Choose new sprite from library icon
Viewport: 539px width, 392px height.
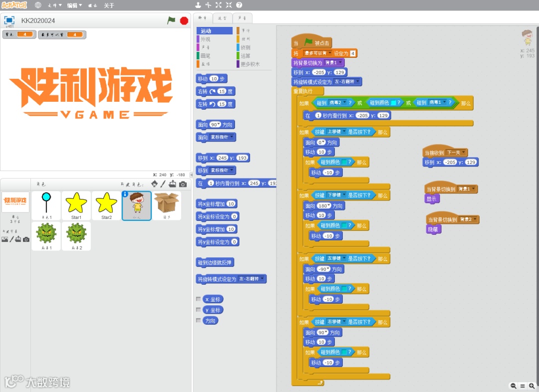coord(154,184)
